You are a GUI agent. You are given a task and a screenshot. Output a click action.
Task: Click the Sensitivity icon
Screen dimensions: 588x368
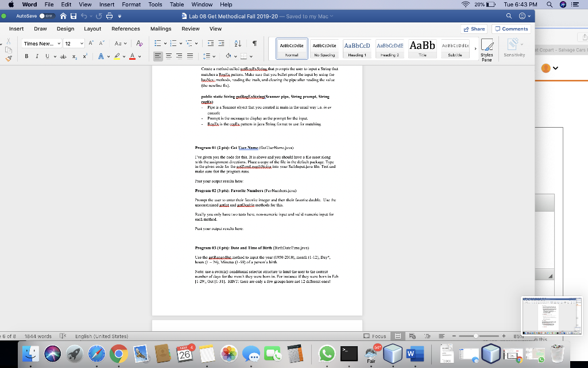[x=514, y=48]
